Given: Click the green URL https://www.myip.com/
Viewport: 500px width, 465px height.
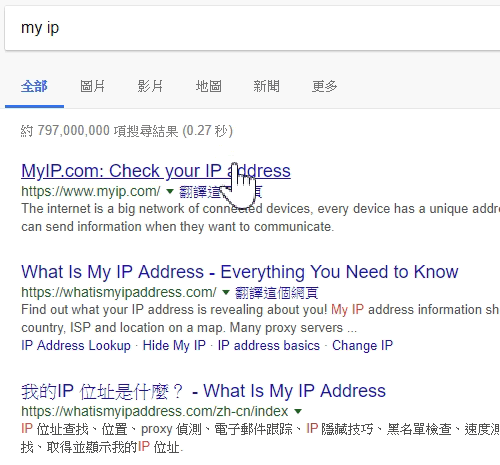Looking at the screenshot, I should (x=91, y=191).
